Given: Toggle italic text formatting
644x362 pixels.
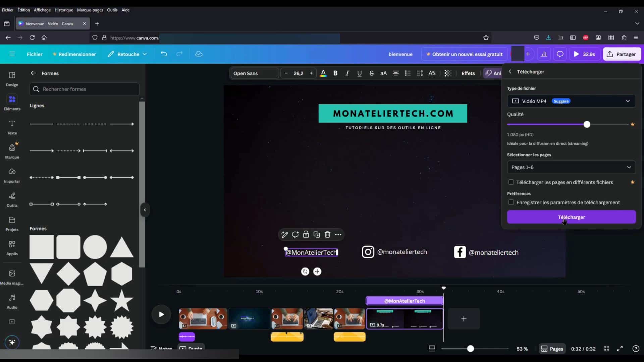Looking at the screenshot, I should click(347, 73).
